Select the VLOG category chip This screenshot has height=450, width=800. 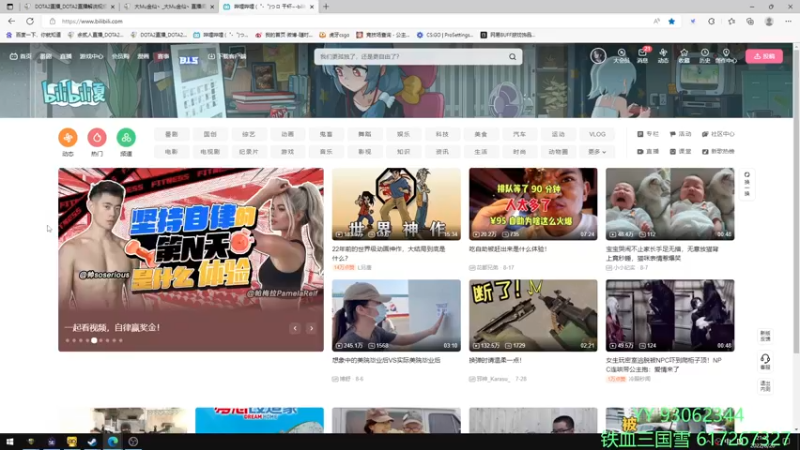[x=597, y=134]
